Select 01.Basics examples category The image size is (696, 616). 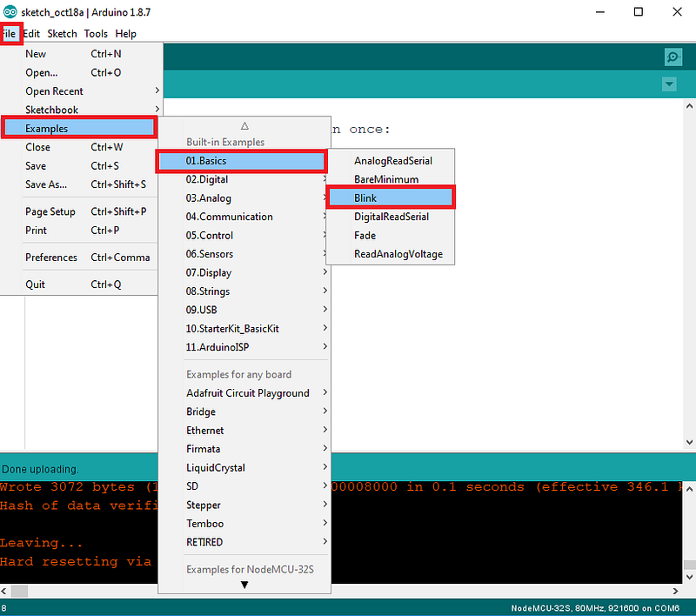(x=242, y=161)
